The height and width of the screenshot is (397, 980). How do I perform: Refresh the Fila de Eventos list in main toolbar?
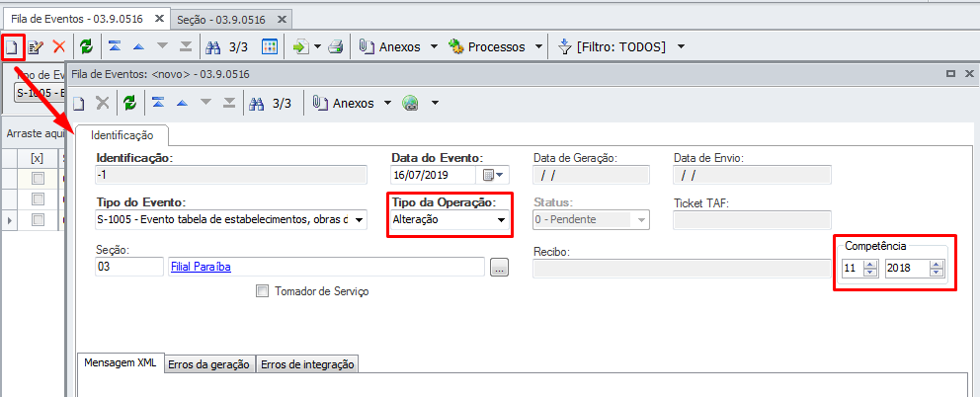pyautogui.click(x=86, y=46)
